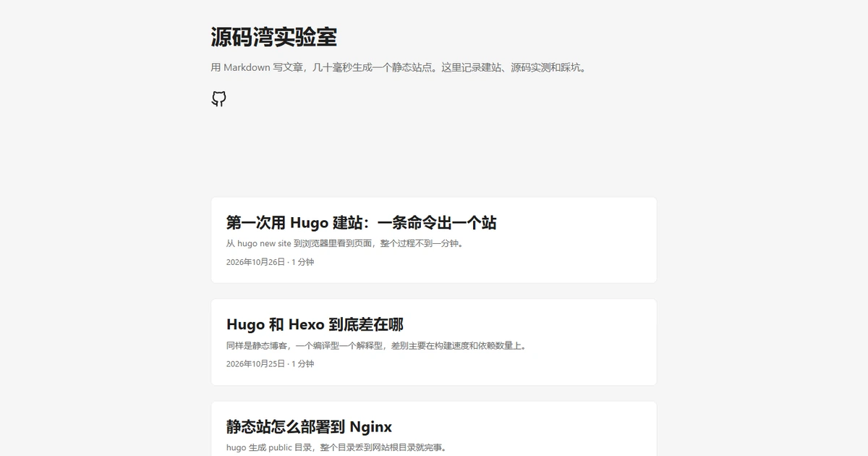Screen dimensions: 868x456
Task: Click summary text hugo 生成 public 目录
Action: pos(336,447)
